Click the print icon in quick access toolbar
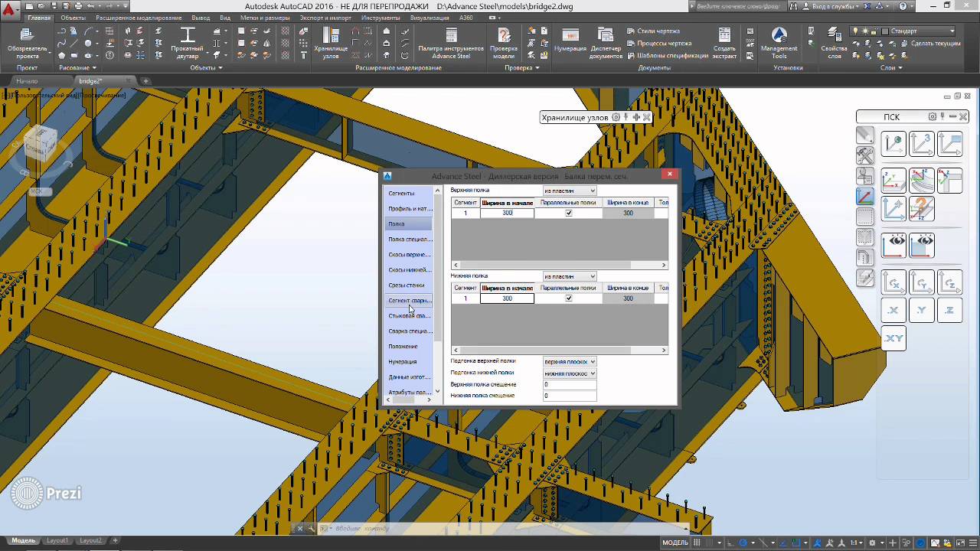The width and height of the screenshot is (980, 551). (x=79, y=6)
